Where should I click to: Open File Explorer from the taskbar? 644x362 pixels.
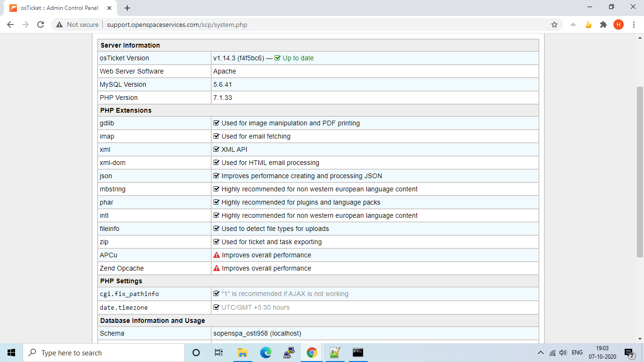tap(242, 353)
